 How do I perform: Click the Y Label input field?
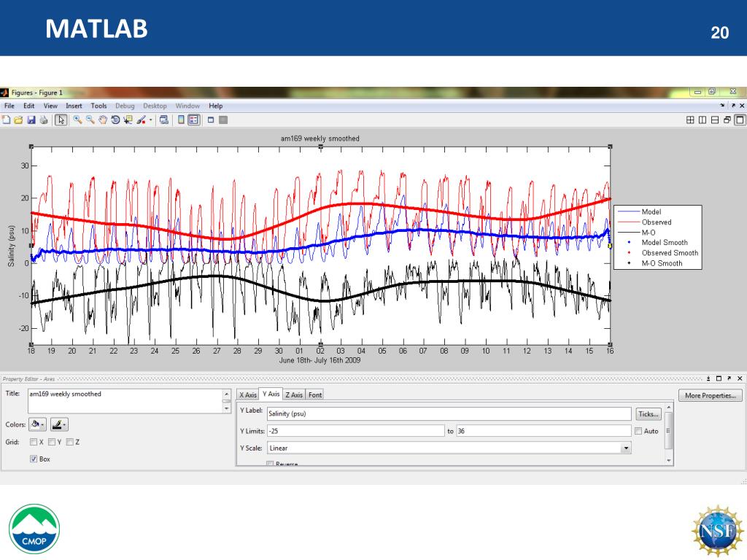click(449, 414)
